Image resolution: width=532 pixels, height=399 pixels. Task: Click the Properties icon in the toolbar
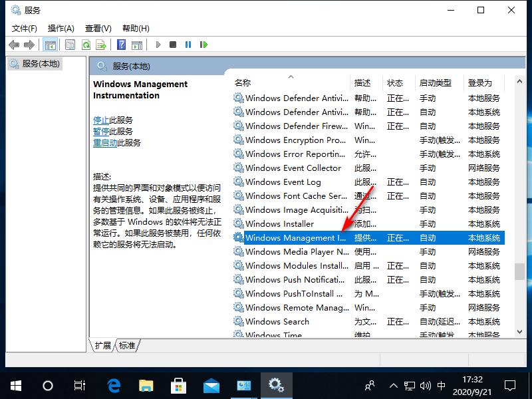[70, 44]
